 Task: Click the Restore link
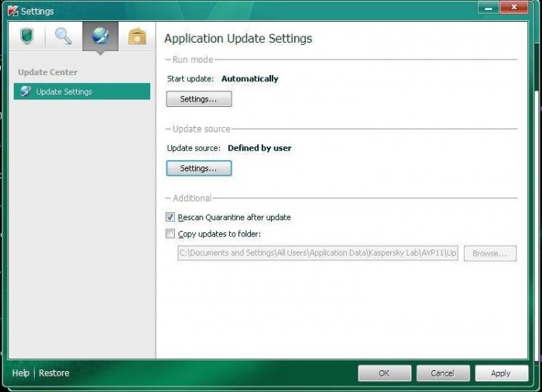click(54, 373)
